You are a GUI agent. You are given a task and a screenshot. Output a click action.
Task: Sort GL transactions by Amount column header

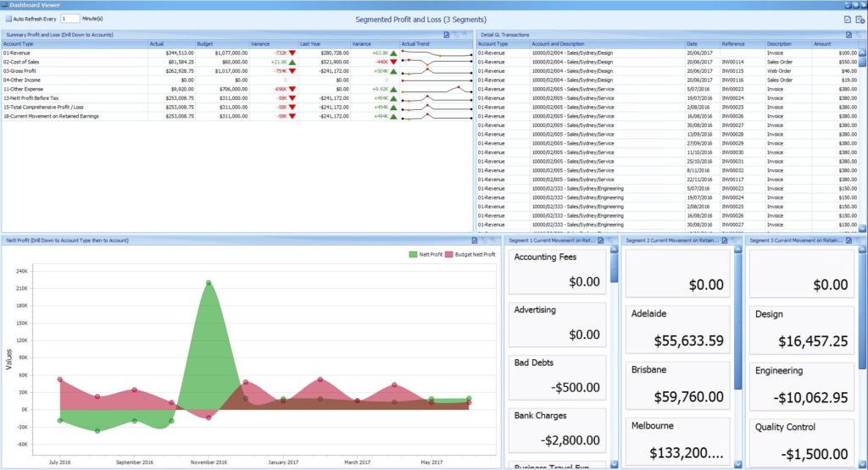[x=835, y=44]
